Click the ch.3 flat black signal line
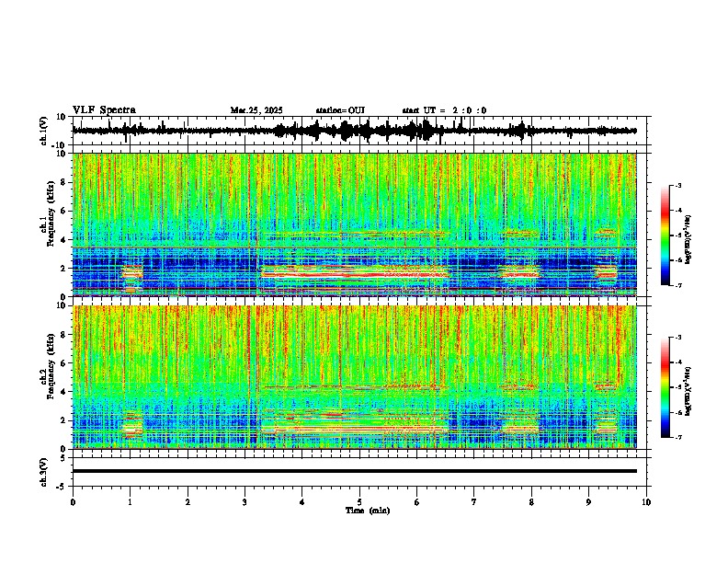728x563 pixels. point(354,471)
